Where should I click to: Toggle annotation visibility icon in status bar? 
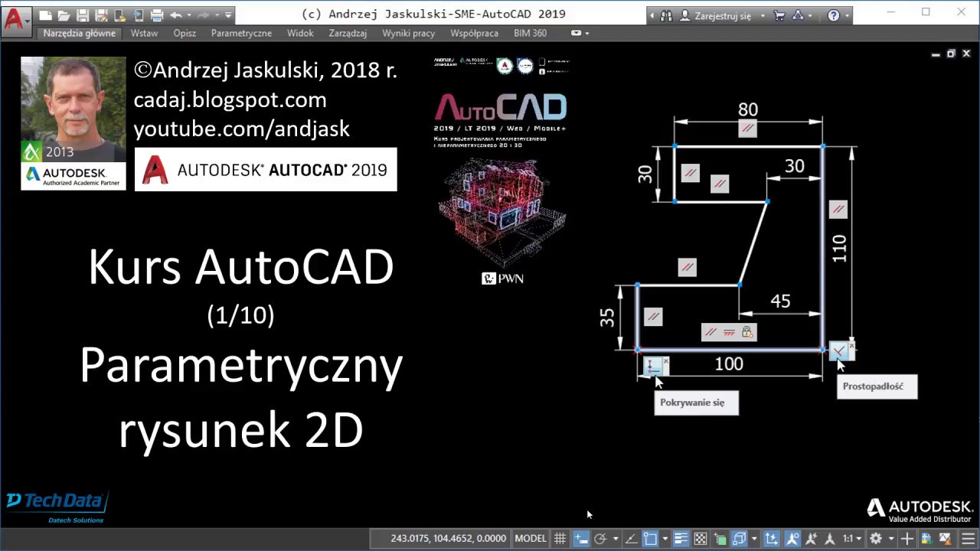(792, 539)
